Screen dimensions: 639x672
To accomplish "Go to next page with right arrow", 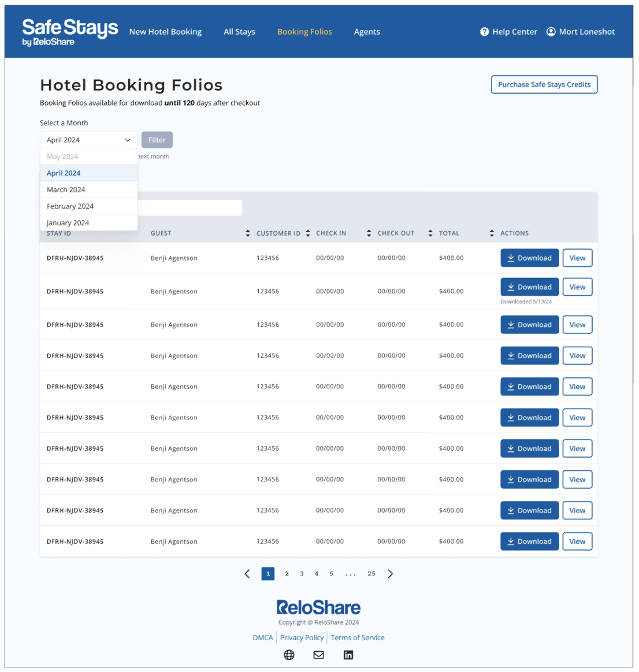I will (x=391, y=574).
